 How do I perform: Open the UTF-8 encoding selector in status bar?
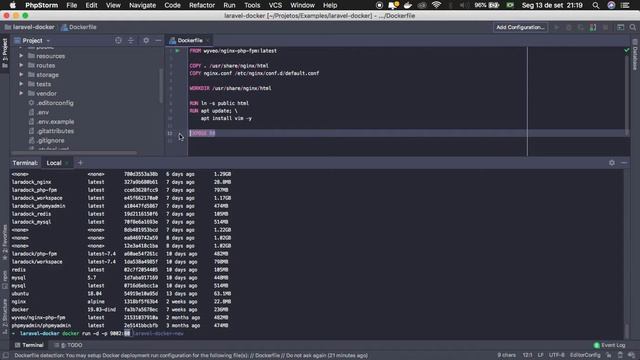[556, 356]
